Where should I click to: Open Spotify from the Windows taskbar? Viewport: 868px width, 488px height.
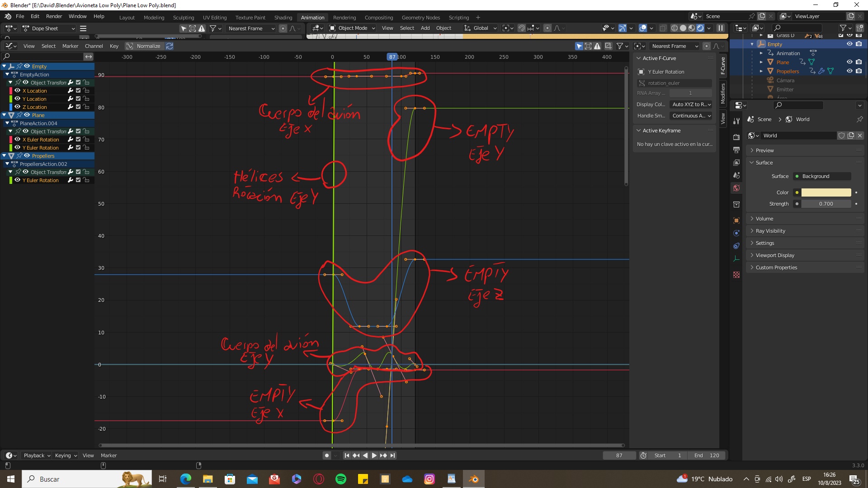(341, 479)
